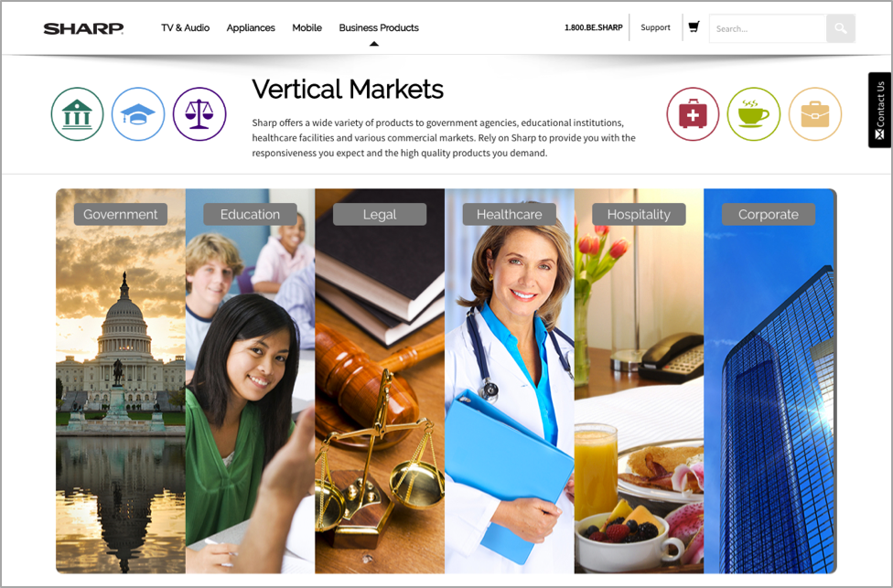Open the shopping cart icon
The image size is (893, 588).
pos(694,27)
